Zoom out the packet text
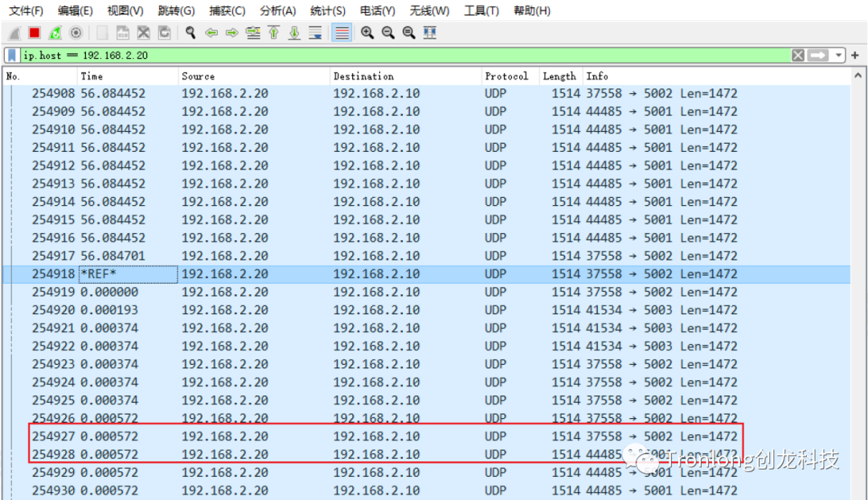Screen dimensions: 868x500 coord(388,33)
